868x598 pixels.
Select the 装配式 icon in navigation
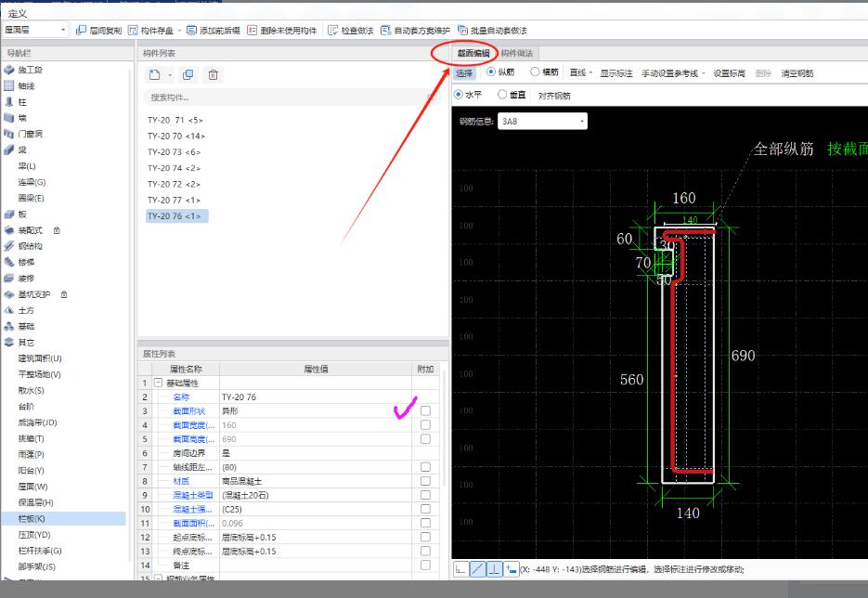9,230
